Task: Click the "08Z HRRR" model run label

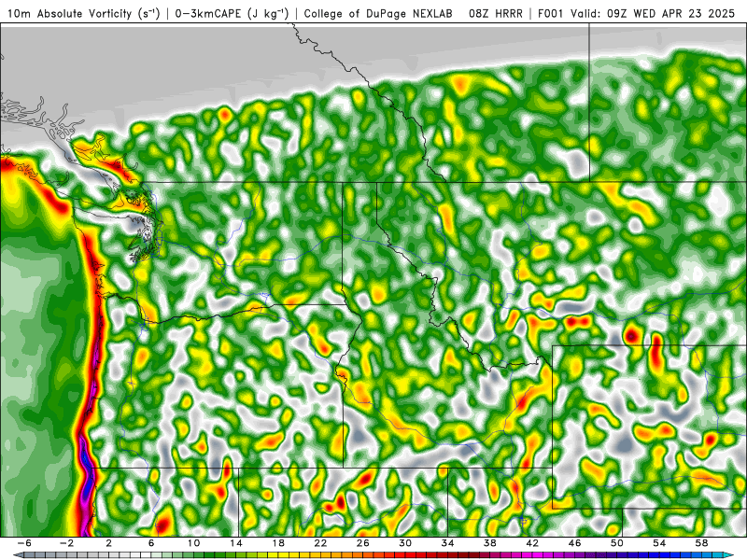Action: coord(496,14)
